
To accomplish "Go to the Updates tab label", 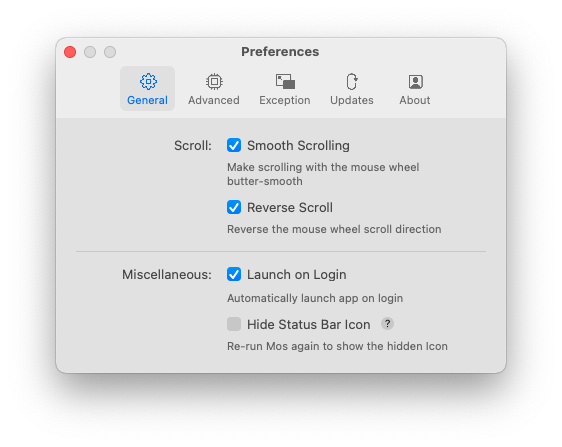I will pyautogui.click(x=352, y=100).
